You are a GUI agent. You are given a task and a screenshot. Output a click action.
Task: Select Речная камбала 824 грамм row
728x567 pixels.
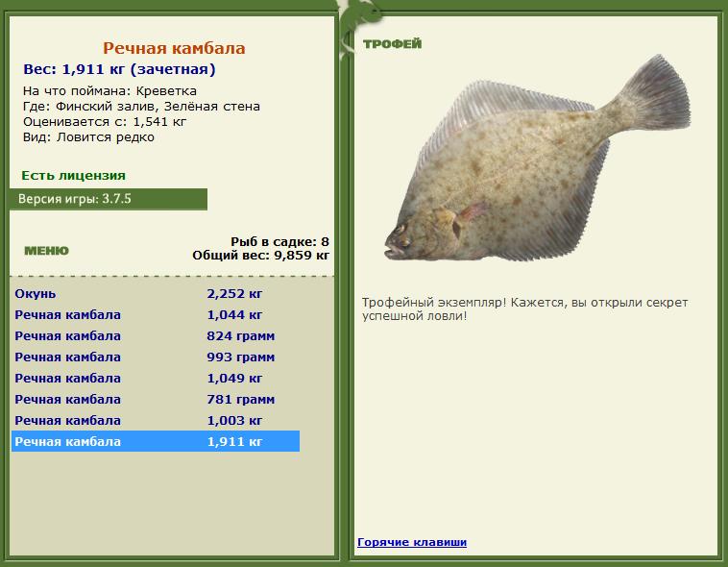156,336
